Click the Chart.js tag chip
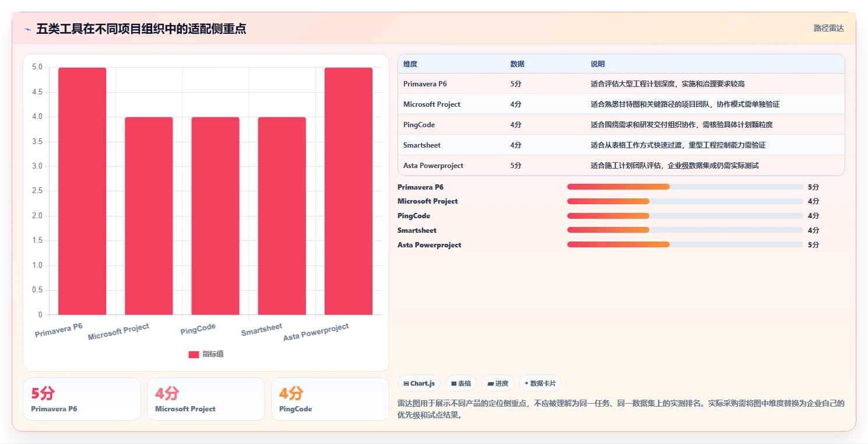 pos(419,383)
